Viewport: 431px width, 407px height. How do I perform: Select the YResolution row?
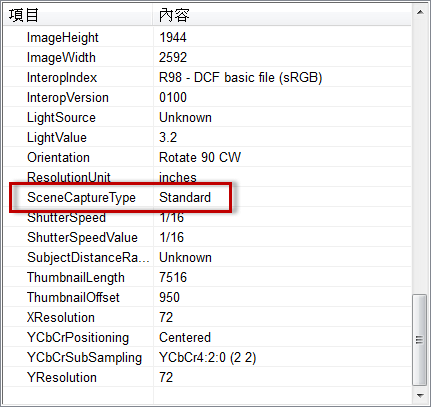pos(207,377)
